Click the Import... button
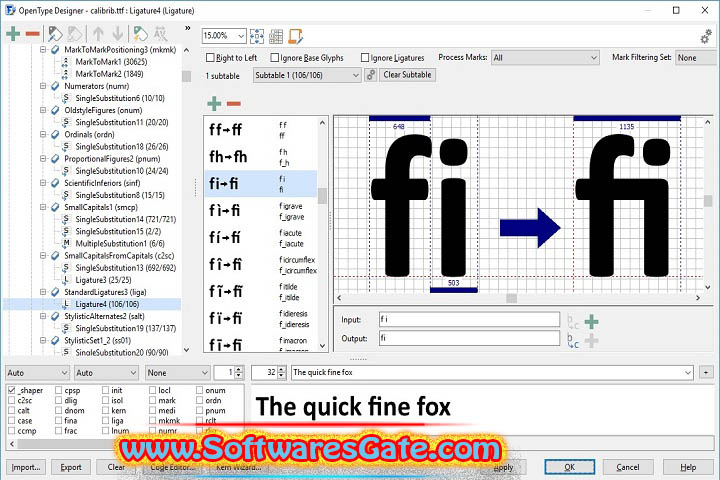The height and width of the screenshot is (480, 720). point(26,467)
